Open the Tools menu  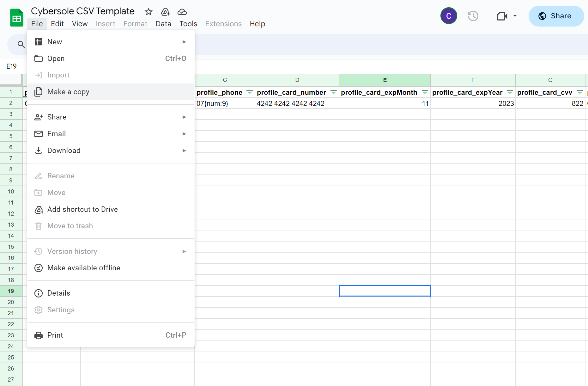tap(188, 24)
